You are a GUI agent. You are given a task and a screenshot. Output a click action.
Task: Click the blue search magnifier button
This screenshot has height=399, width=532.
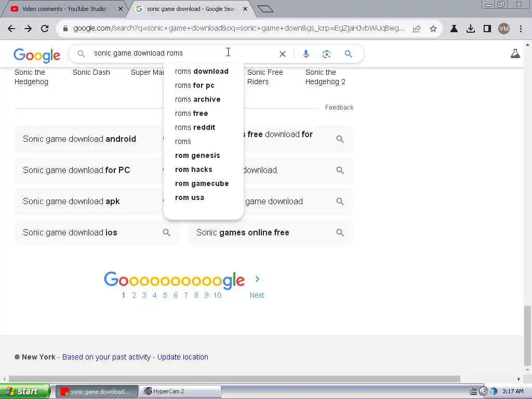[349, 54]
